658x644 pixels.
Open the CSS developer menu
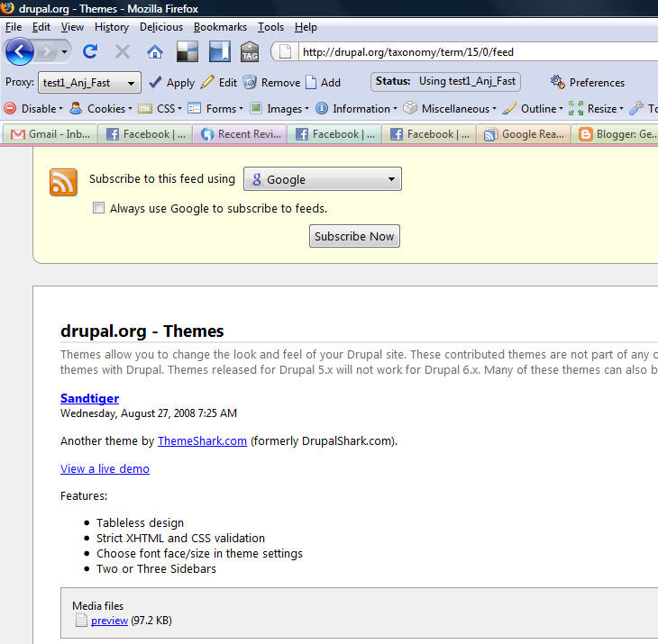(x=160, y=109)
